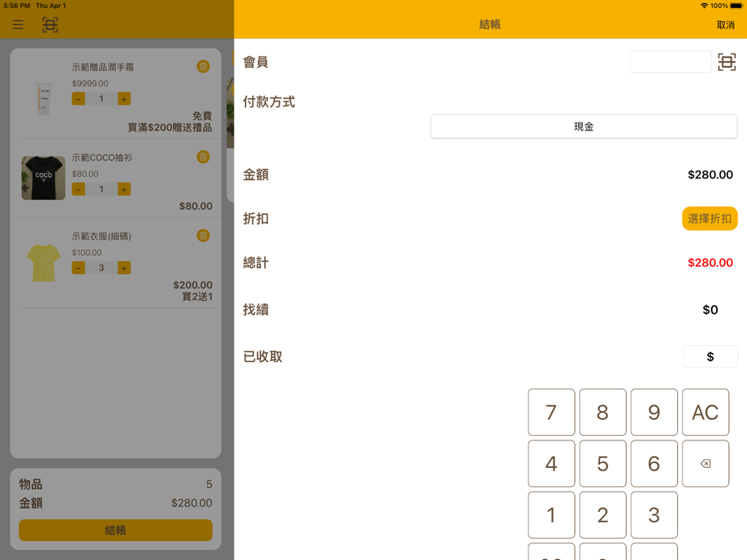The image size is (747, 560).
Task: Clear amount with AC key
Action: coord(705,412)
